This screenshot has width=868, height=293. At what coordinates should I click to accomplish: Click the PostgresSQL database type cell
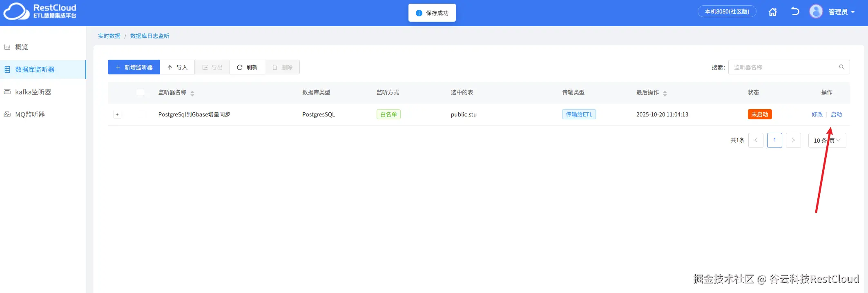coord(319,114)
